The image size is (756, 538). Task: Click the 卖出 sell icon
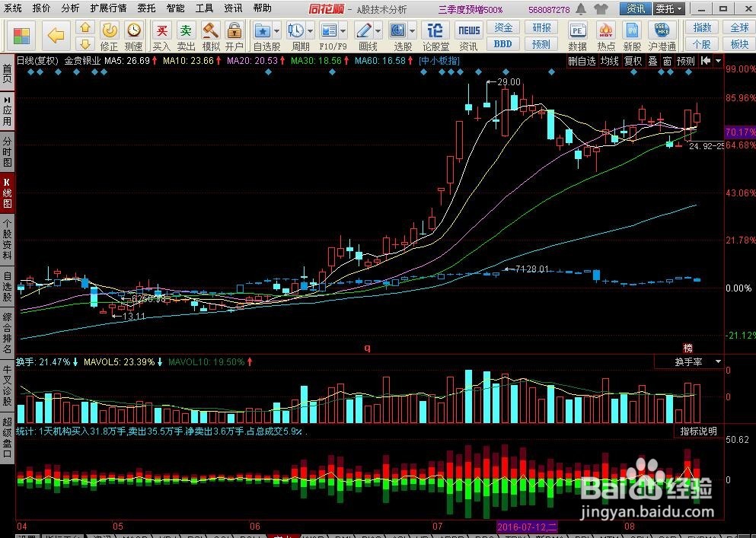[x=186, y=37]
